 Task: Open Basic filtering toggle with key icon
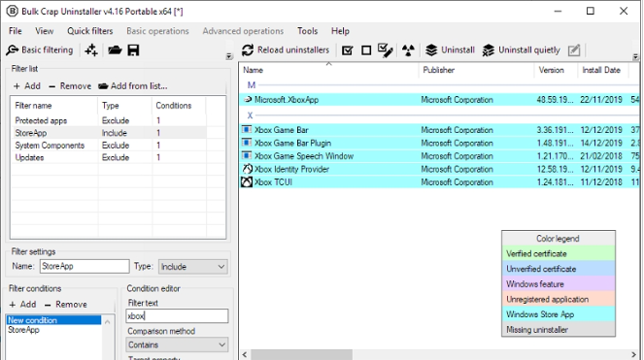40,50
